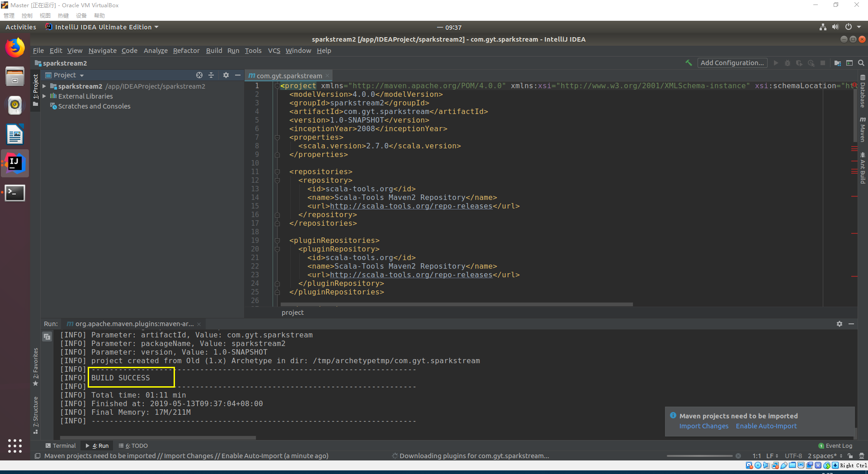Toggle the Terminal tool window button
The height and width of the screenshot is (474, 868).
[61, 446]
